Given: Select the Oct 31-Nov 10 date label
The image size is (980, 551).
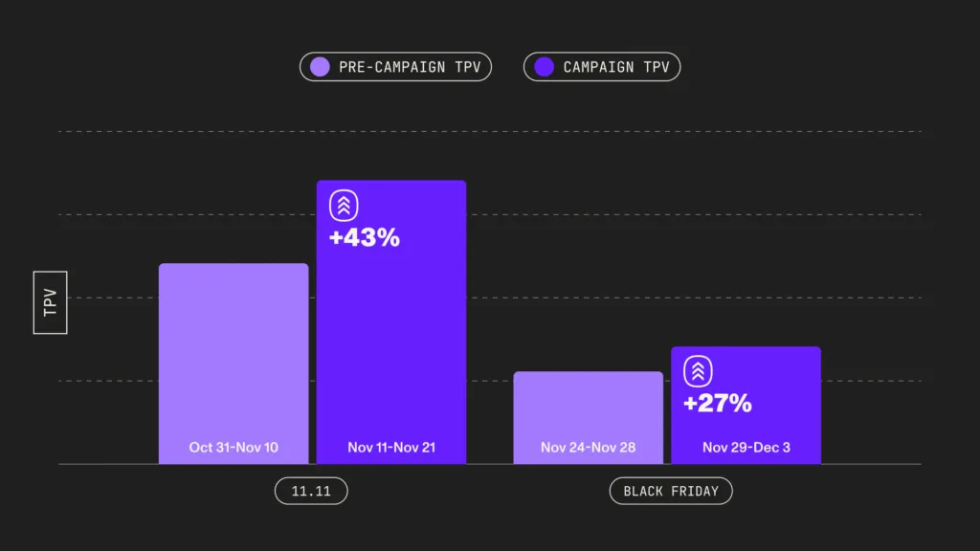Looking at the screenshot, I should pos(234,448).
